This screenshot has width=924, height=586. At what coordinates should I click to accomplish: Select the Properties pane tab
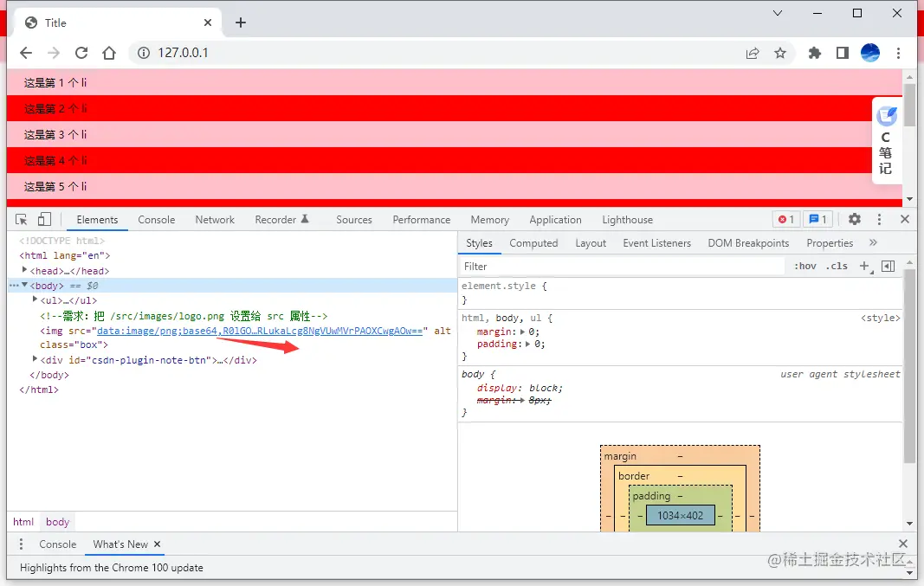[830, 243]
